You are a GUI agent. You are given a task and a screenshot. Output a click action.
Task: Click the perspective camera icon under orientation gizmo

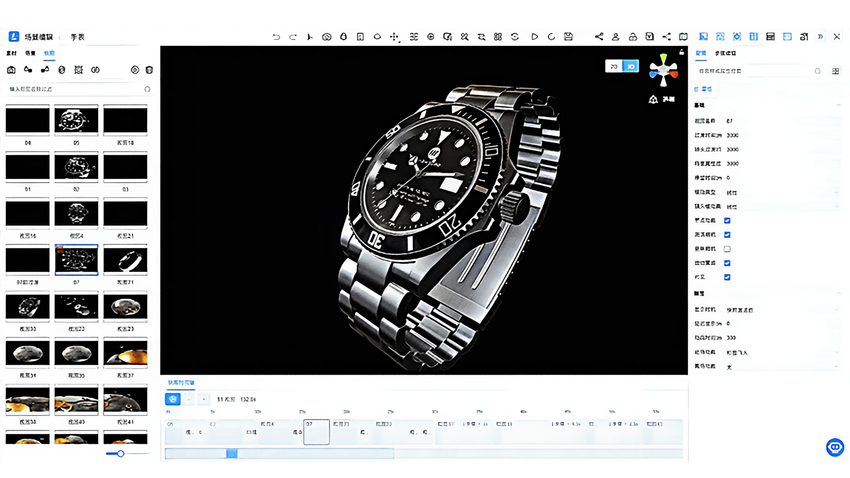coord(653,99)
